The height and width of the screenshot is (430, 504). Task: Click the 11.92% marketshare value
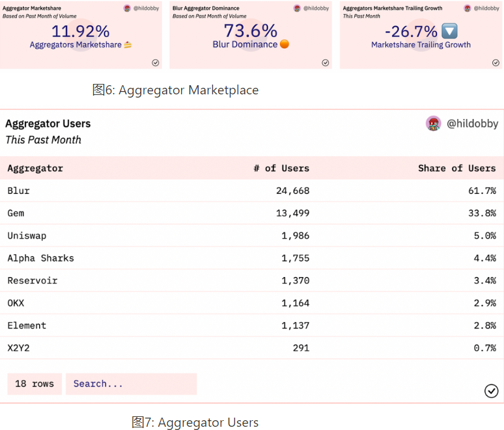tap(80, 31)
